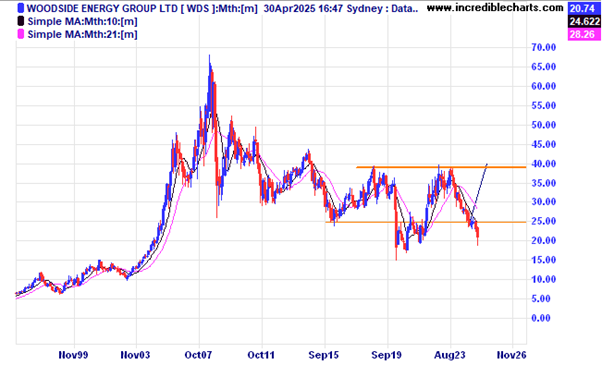
Task: Click the 20.74 last price value box
Action: (584, 8)
